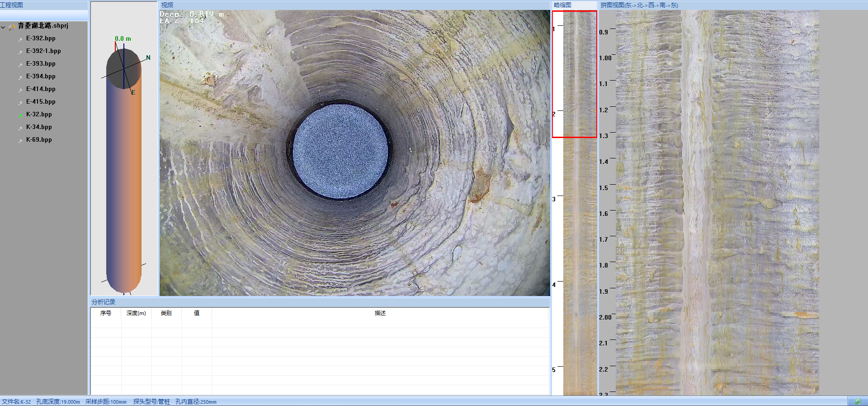This screenshot has width=868, height=406.
Task: Click the 值 column header
Action: [197, 313]
